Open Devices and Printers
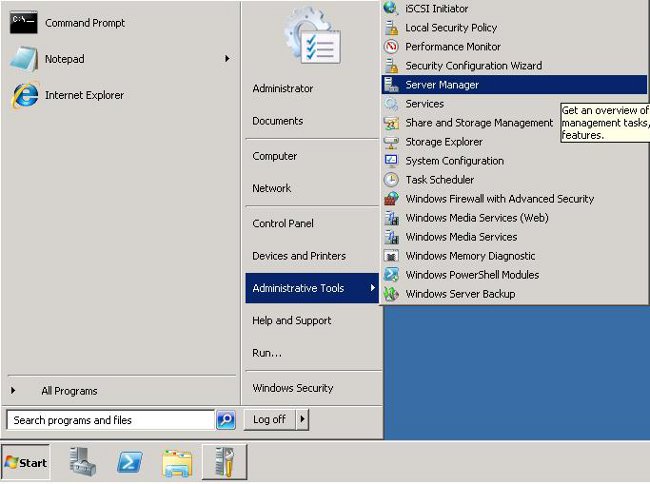This screenshot has width=650, height=484. click(299, 256)
